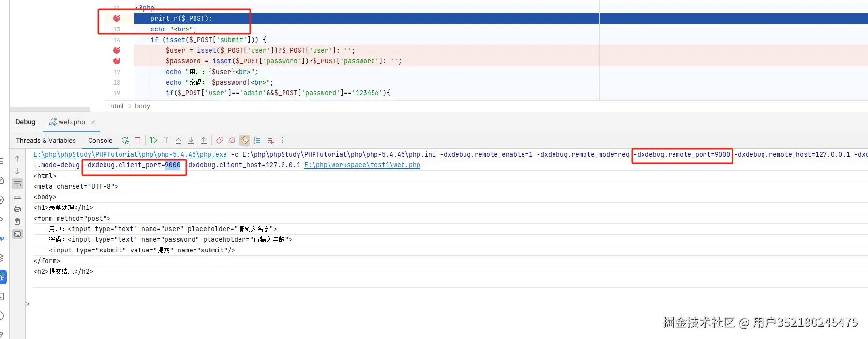This screenshot has height=339, width=868.
Task: Resume program execution
Action: point(153,141)
